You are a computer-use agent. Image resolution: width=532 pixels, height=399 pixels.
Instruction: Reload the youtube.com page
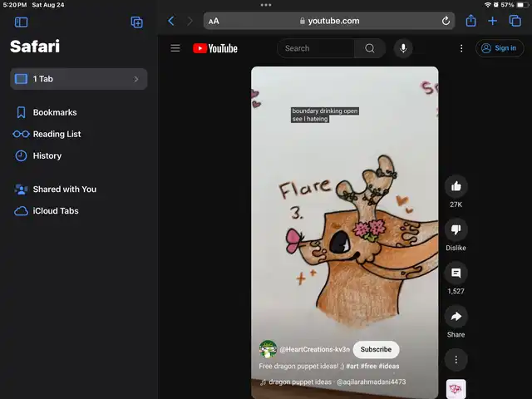[x=446, y=21]
